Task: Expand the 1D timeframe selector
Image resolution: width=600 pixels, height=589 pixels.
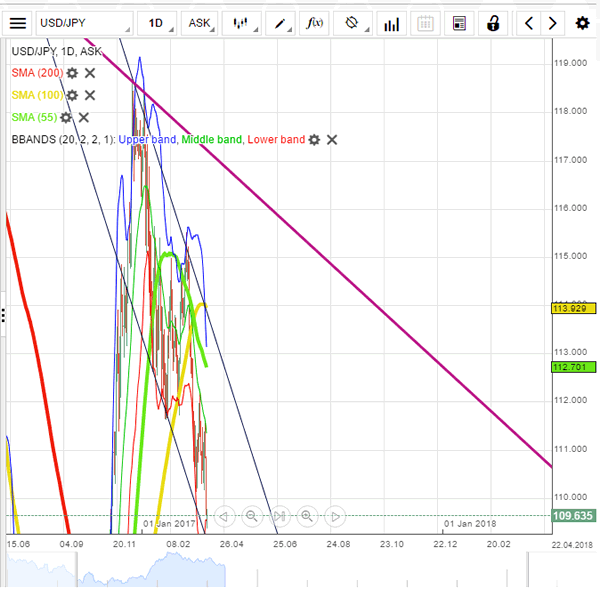Action: [x=157, y=23]
